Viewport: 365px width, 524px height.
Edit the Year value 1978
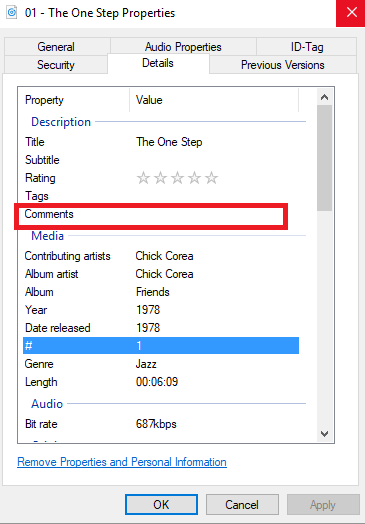(x=148, y=310)
